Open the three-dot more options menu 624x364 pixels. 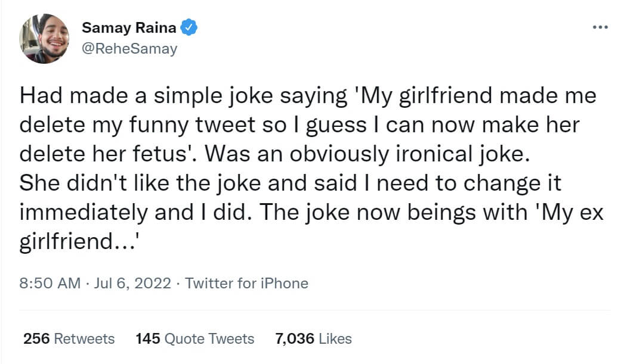coord(600,28)
